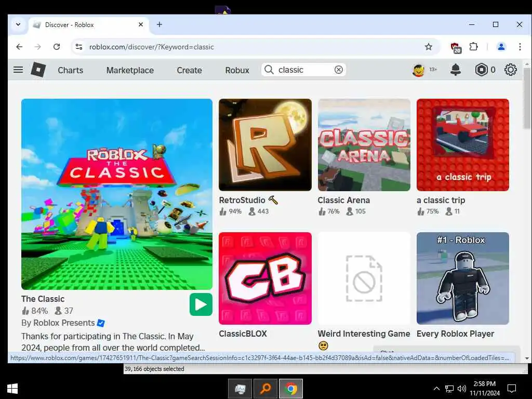Open a new Chrome tab
The height and width of the screenshot is (399, 532).
159,24
